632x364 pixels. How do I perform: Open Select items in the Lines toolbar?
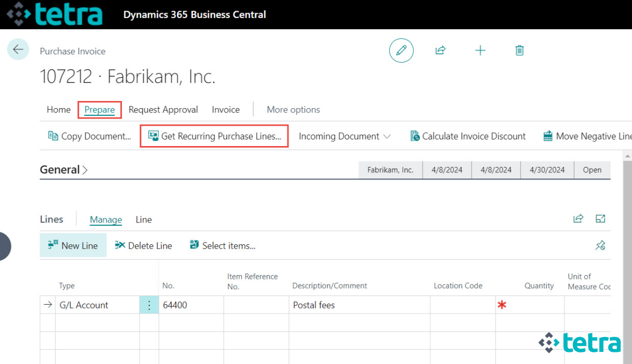tap(222, 245)
